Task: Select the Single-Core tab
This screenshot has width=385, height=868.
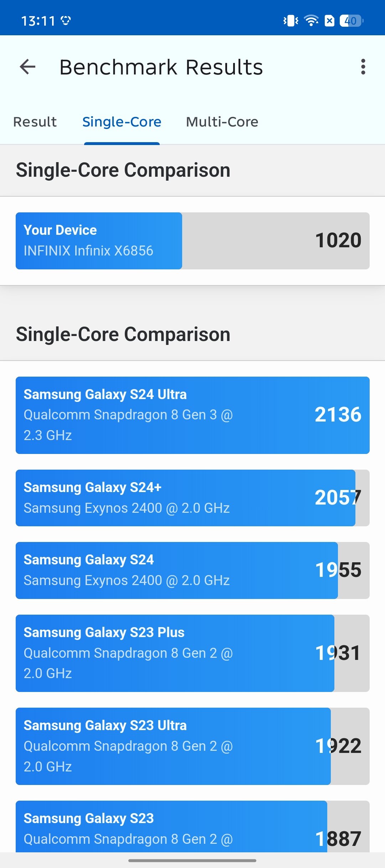Action: coord(122,122)
